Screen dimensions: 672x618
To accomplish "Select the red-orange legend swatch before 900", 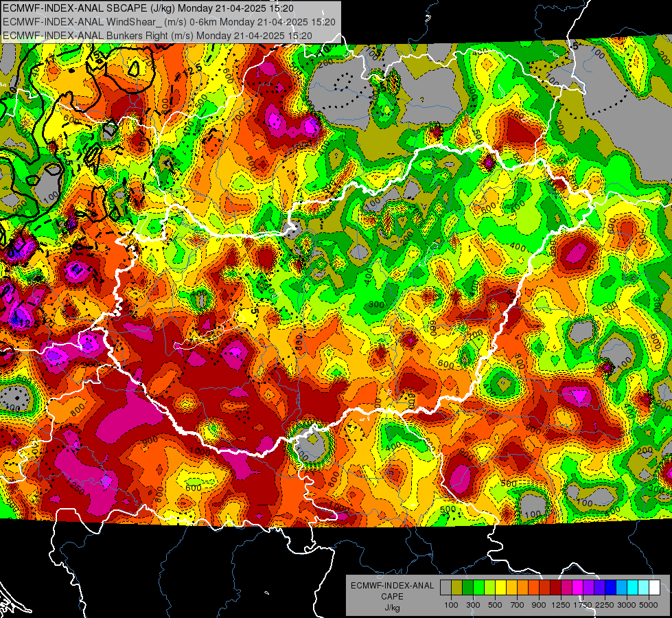I will pyautogui.click(x=533, y=588).
